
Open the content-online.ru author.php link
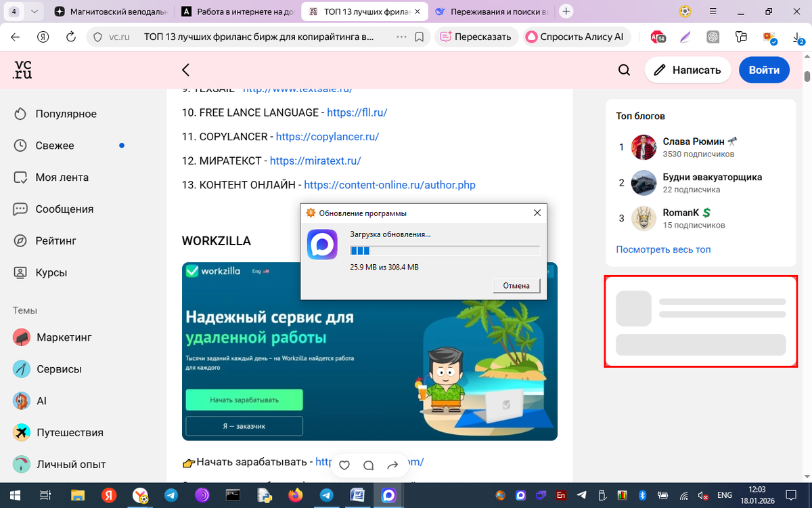click(390, 185)
